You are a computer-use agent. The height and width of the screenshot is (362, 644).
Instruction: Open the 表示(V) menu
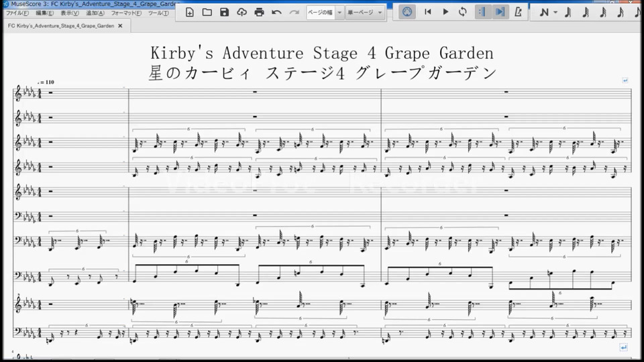click(x=69, y=13)
